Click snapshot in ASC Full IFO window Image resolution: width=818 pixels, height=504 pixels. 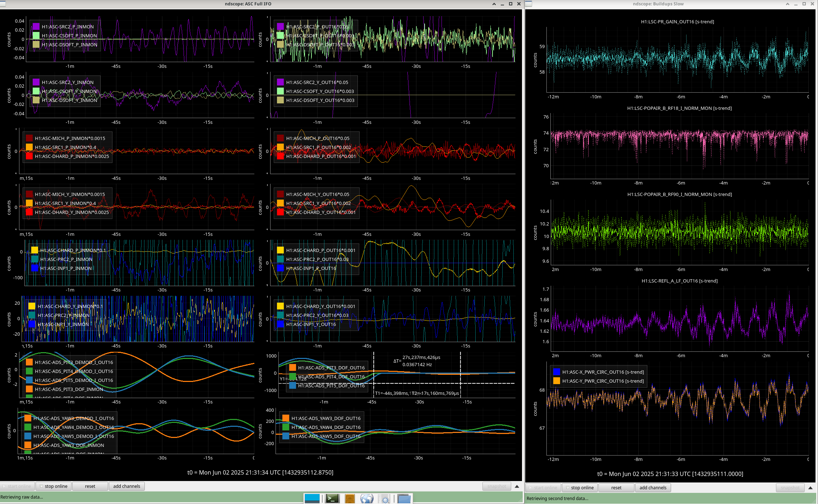(x=497, y=486)
